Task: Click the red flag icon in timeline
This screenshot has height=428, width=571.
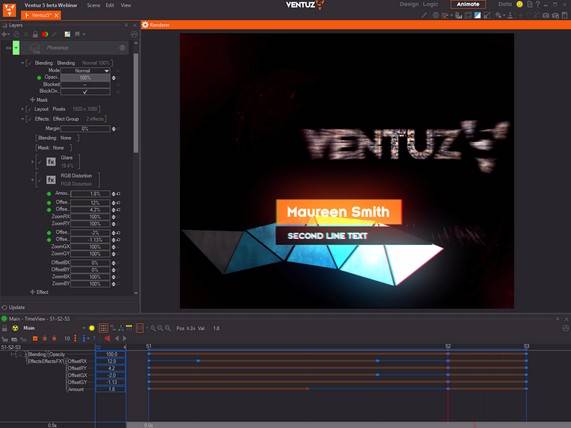Action: 107,338
